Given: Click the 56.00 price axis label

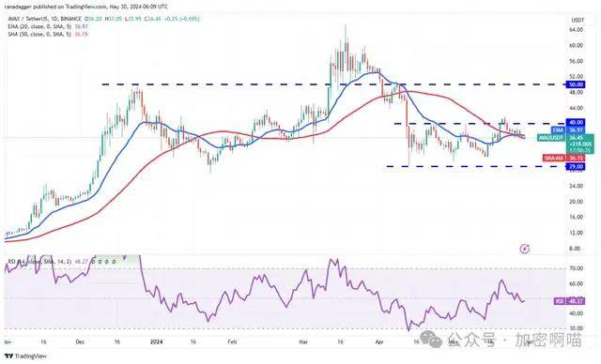Looking at the screenshot, I should coord(576,61).
